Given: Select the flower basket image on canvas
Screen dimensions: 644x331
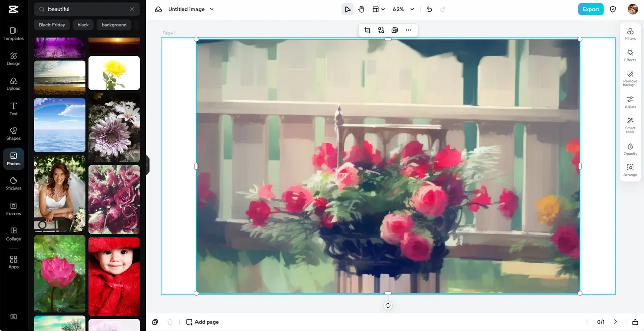Looking at the screenshot, I should coord(388,166).
